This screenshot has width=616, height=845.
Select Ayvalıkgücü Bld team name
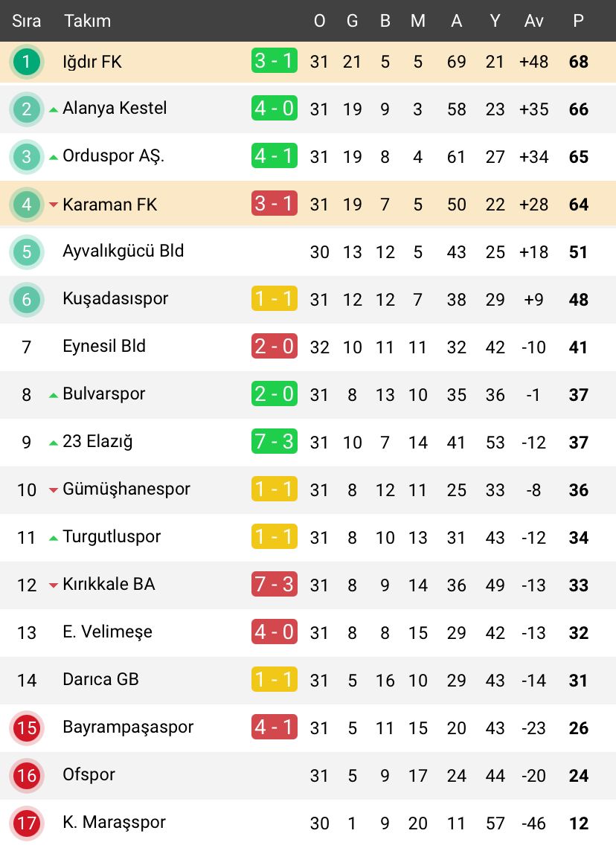[123, 251]
